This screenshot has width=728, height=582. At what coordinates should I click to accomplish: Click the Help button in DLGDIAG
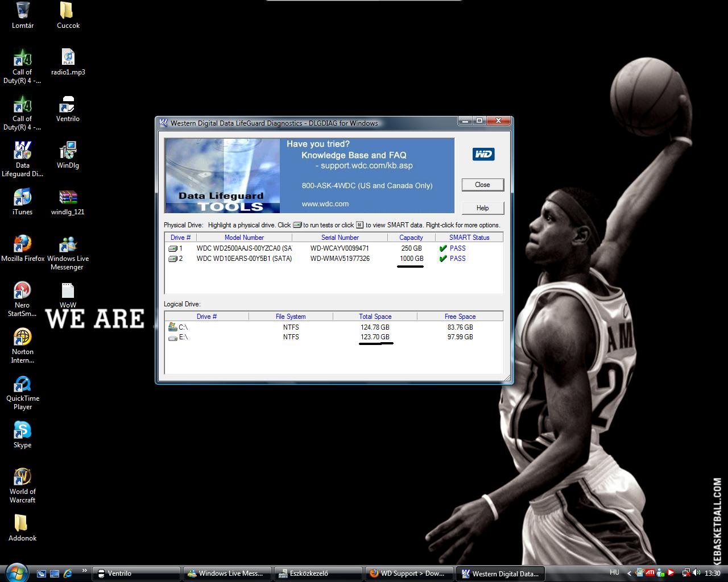point(482,208)
